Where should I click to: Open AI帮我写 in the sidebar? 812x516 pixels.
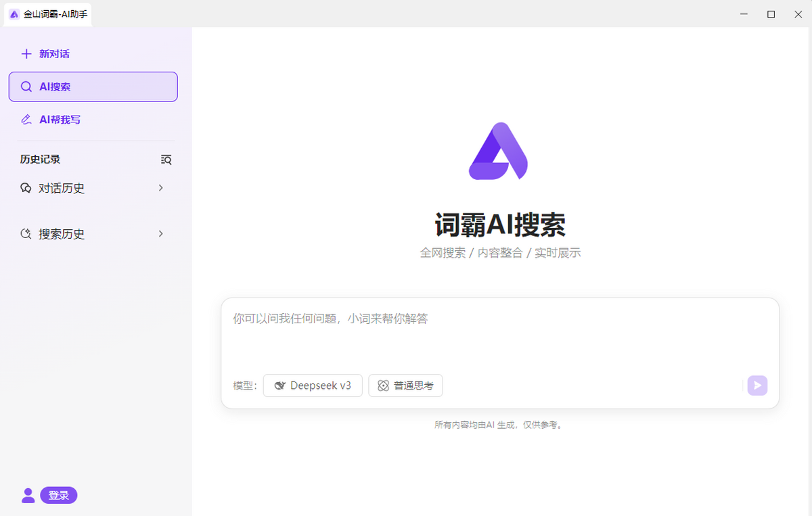pos(93,120)
